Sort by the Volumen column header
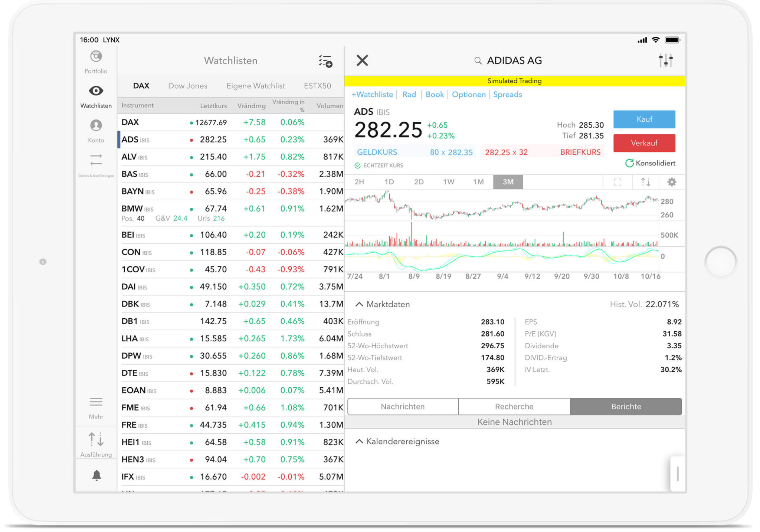This screenshot has width=760, height=532. point(330,106)
